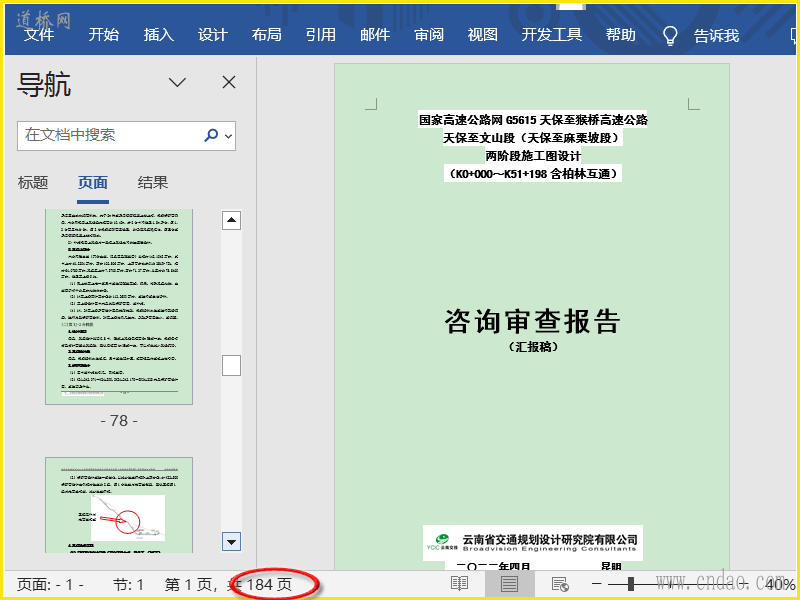
Task: Switch to the 邮件 ribbon tab
Action: tap(375, 35)
